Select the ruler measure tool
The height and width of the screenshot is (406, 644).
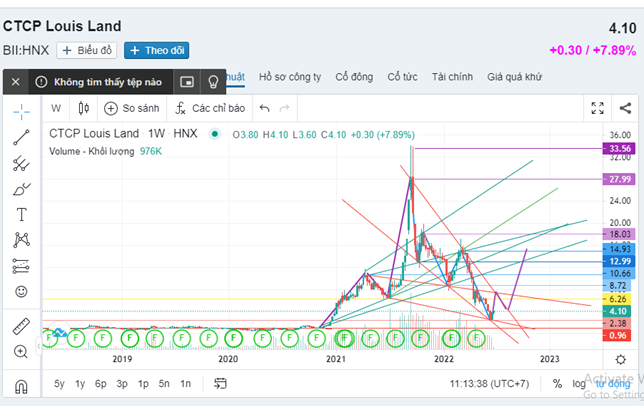[x=21, y=326]
